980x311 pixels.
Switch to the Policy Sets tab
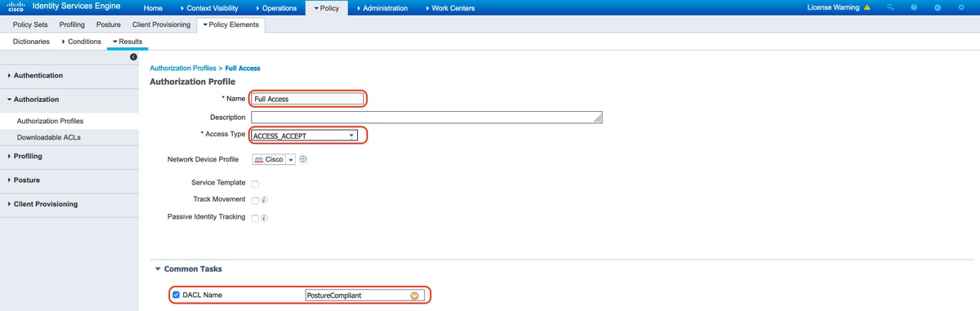pyautogui.click(x=30, y=24)
